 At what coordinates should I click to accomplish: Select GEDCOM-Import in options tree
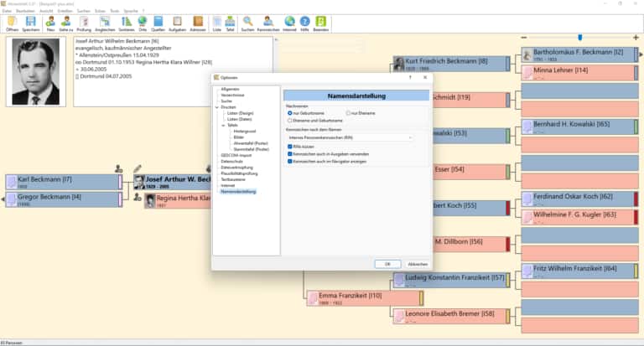click(236, 156)
